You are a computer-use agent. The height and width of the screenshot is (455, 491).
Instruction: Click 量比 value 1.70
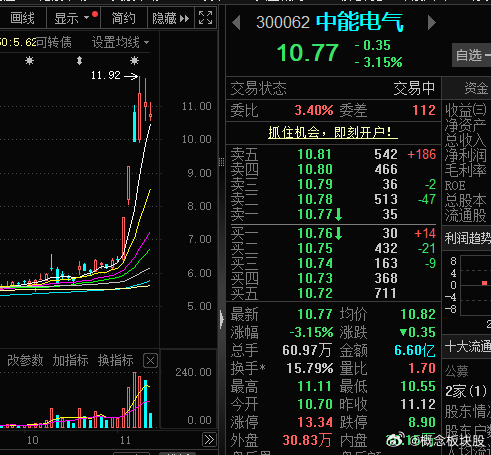click(422, 368)
